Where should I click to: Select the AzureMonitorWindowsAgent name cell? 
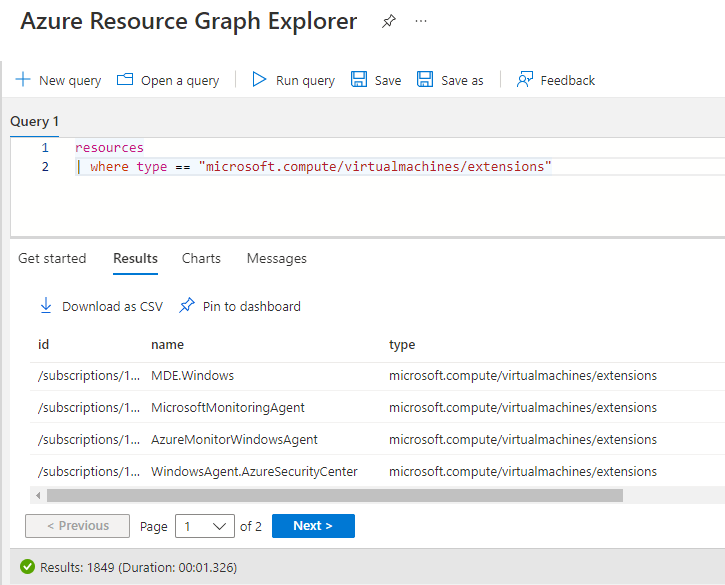[234, 439]
